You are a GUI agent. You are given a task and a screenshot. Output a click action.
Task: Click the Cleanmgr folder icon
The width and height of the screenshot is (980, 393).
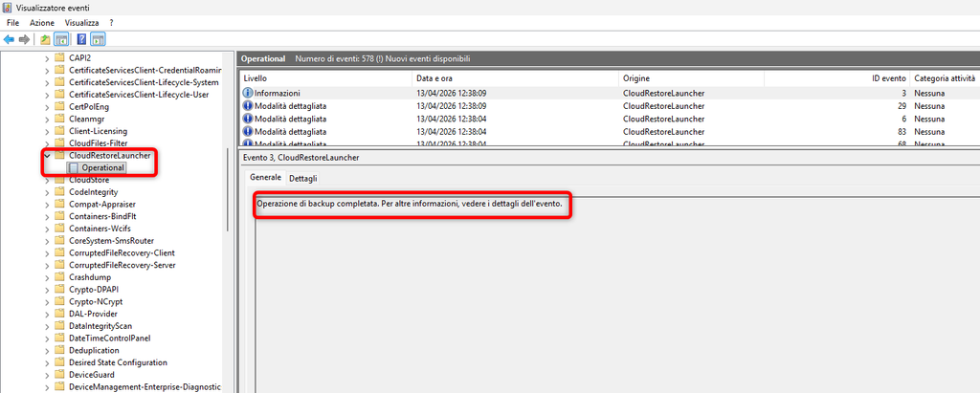pyautogui.click(x=59, y=119)
